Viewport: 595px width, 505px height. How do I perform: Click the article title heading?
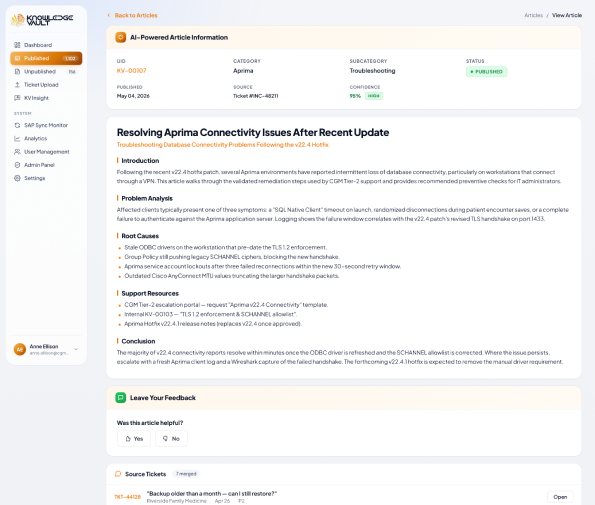253,133
